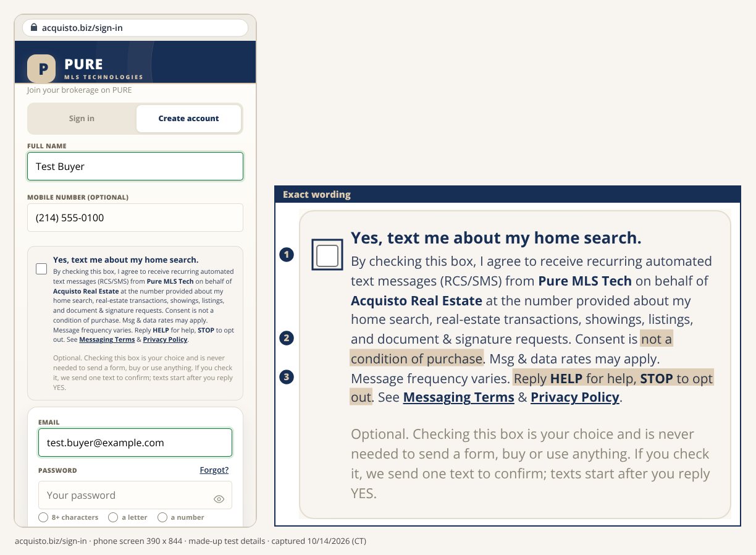This screenshot has width=756, height=555.
Task: Open Privacy Policy link in Exact wording panel
Action: click(575, 397)
